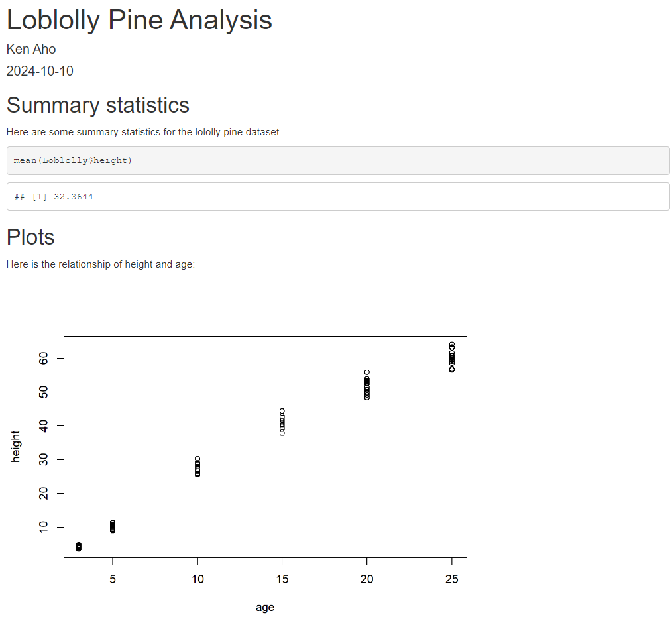672x619 pixels.
Task: Click the Loblolly Pine Analysis title
Action: click(139, 20)
